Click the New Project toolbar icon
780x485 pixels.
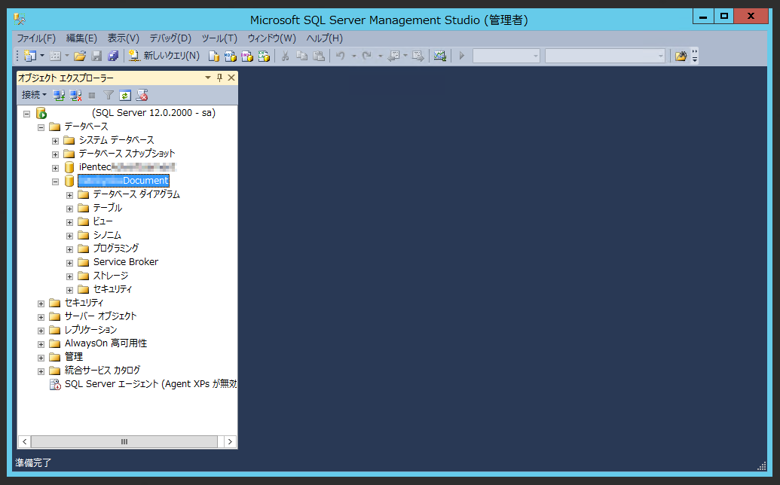pos(30,56)
